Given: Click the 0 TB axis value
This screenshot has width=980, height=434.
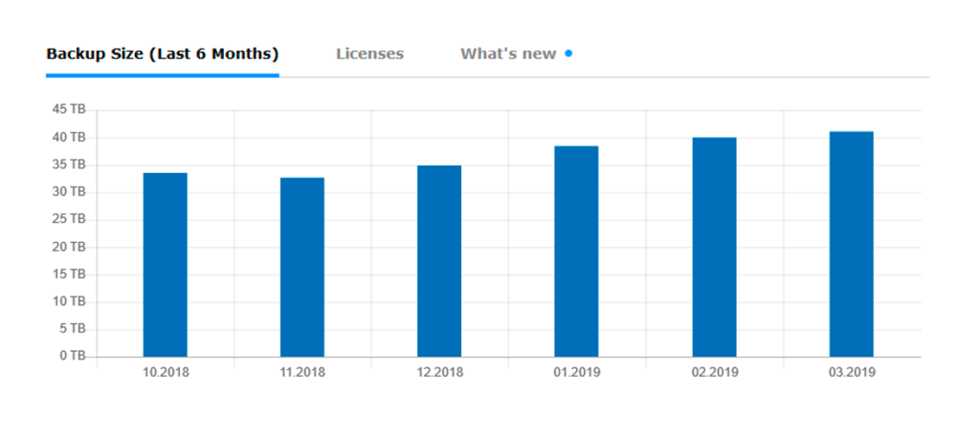Looking at the screenshot, I should coord(71,356).
